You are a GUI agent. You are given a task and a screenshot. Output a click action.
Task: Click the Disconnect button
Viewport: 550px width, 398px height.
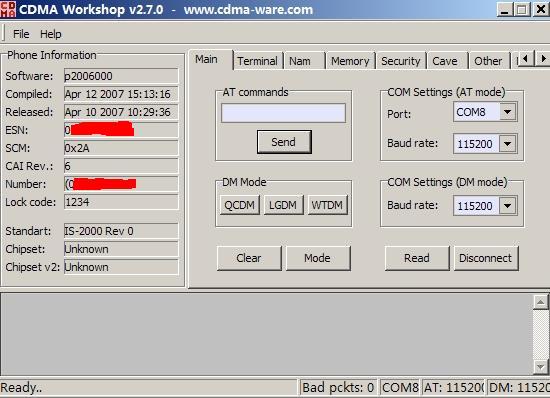tap(486, 258)
